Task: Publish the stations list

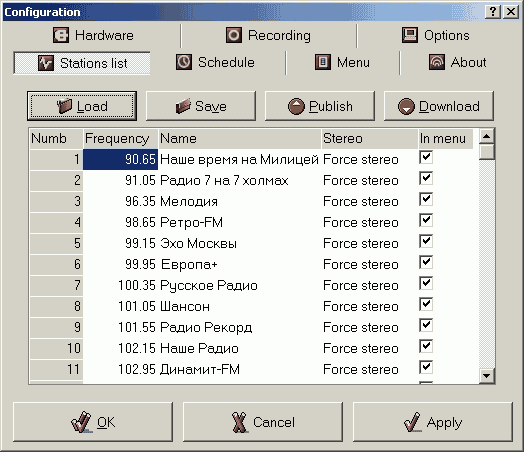Action: coord(320,106)
